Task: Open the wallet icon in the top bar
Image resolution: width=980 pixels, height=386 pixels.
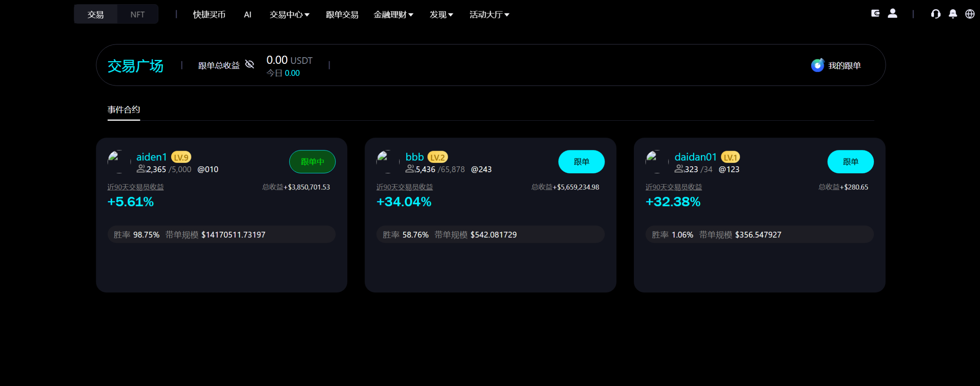Action: (875, 14)
